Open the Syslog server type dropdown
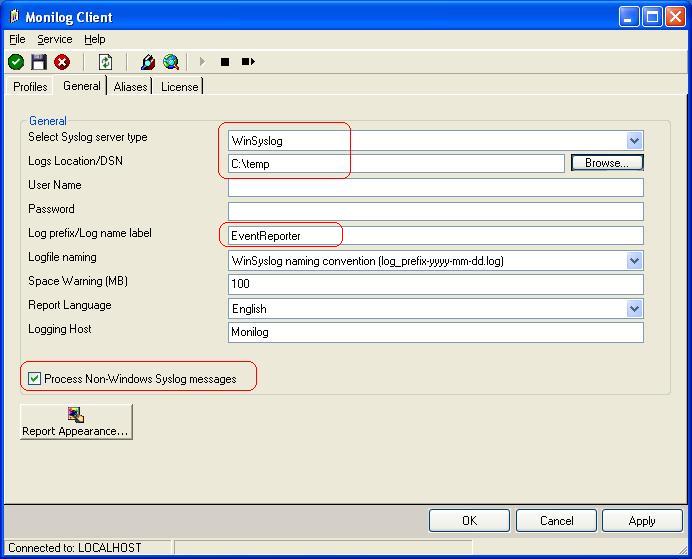The image size is (692, 559). click(634, 141)
